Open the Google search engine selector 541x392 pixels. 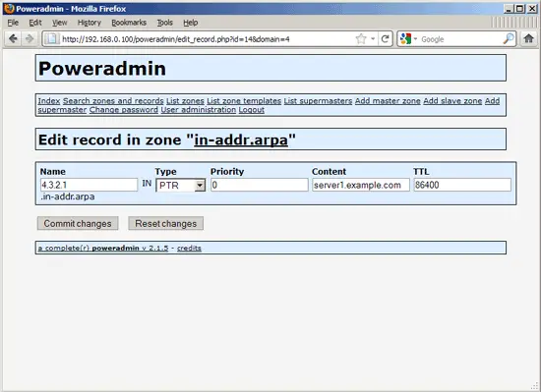pyautogui.click(x=408, y=39)
